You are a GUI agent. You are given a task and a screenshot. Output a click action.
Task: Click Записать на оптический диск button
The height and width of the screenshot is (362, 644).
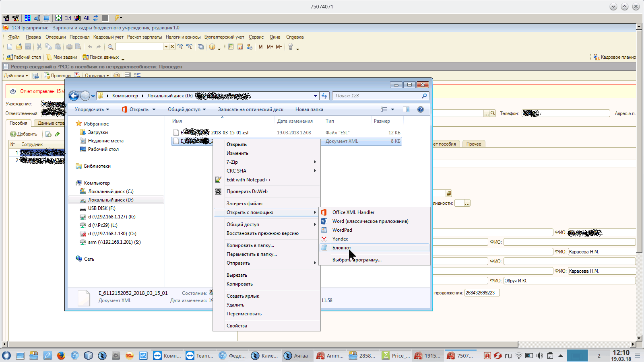[x=251, y=109]
